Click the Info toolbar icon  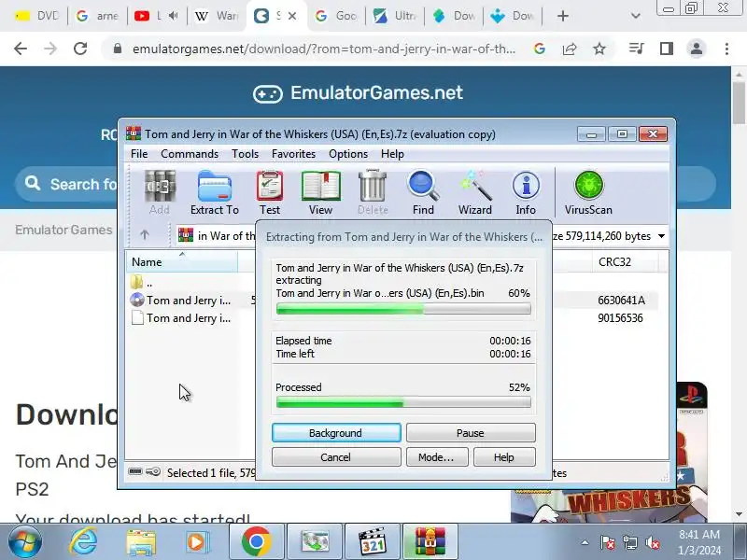(526, 193)
